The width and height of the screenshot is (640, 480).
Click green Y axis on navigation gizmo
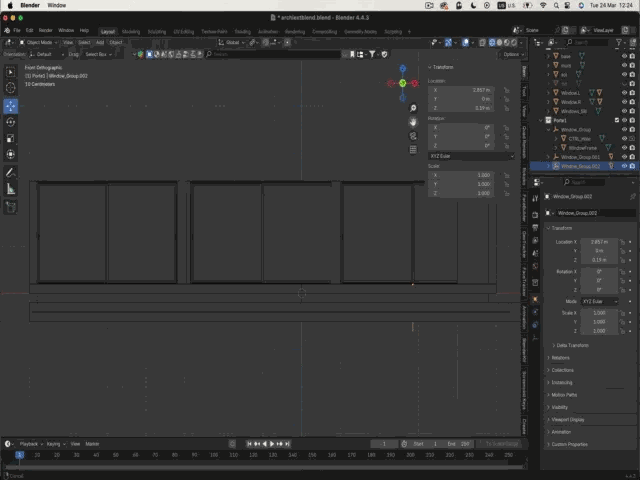[403, 83]
